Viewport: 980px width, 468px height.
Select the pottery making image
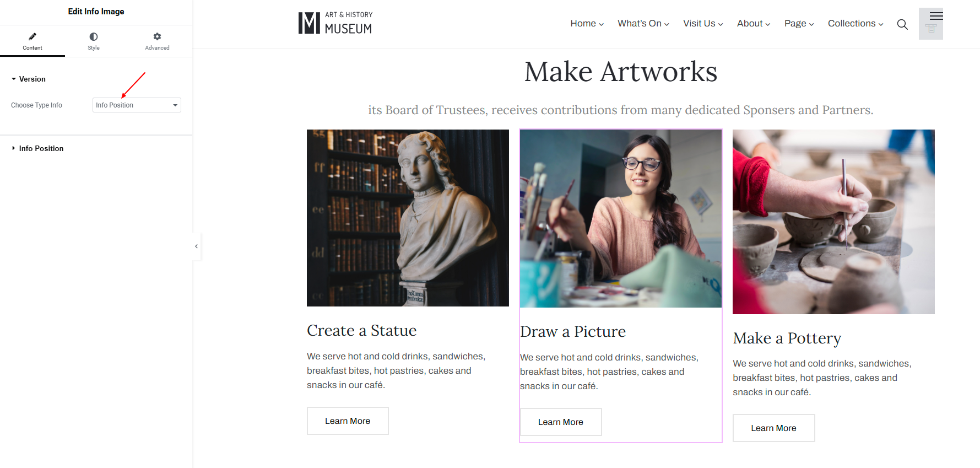833,222
